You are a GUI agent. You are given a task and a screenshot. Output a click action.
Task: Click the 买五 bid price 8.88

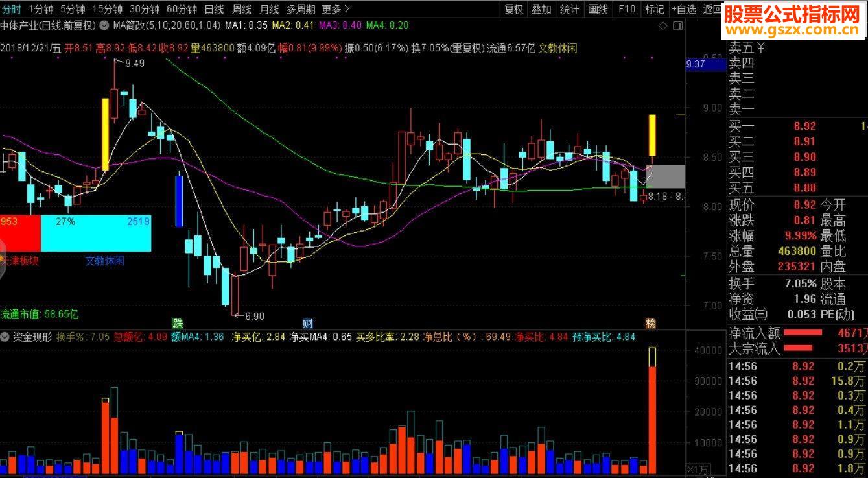(805, 188)
